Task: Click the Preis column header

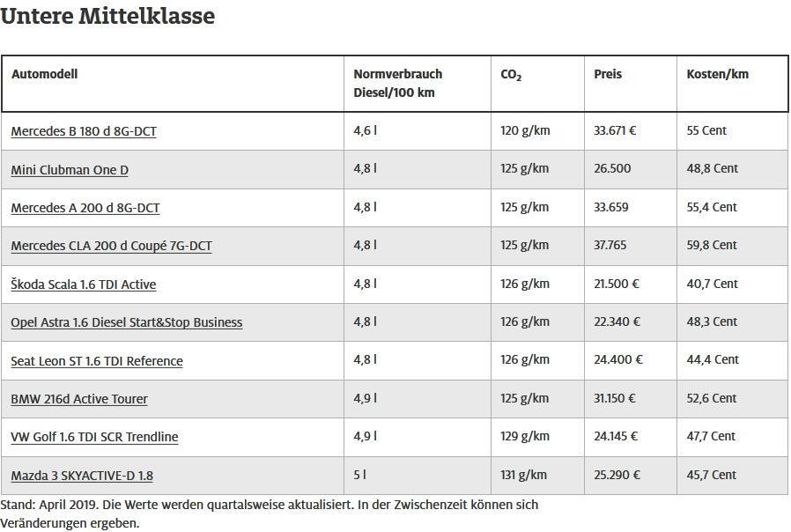Action: tap(608, 74)
